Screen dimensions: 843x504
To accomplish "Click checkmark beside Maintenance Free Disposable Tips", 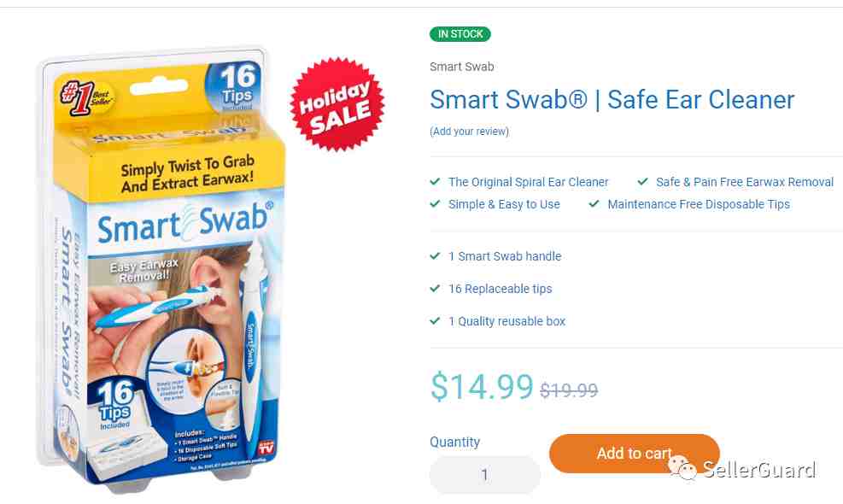I will pos(594,204).
